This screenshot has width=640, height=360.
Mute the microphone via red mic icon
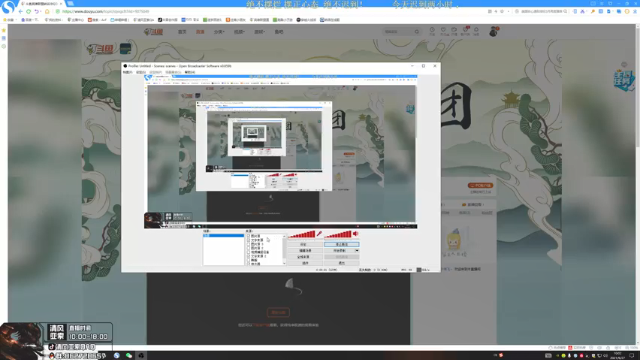pyautogui.click(x=319, y=234)
